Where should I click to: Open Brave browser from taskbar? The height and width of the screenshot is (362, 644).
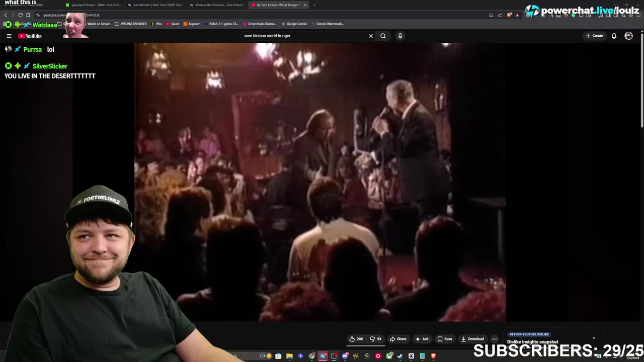tap(434, 356)
